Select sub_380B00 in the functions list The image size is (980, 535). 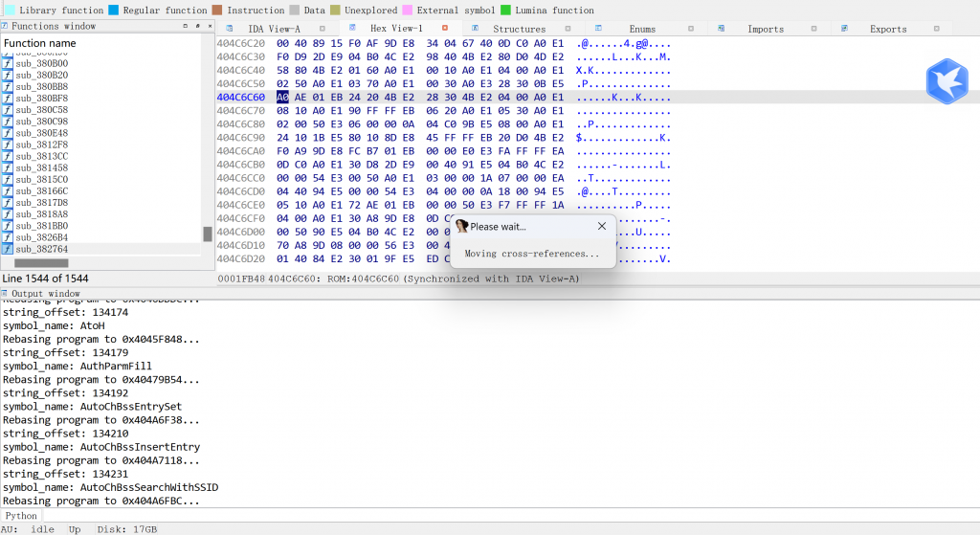(x=41, y=63)
